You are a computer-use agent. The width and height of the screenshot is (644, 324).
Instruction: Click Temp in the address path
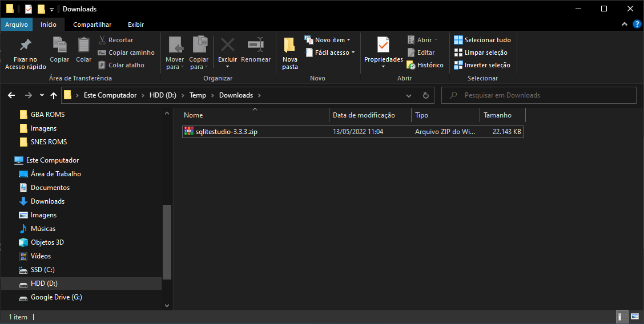(x=198, y=95)
